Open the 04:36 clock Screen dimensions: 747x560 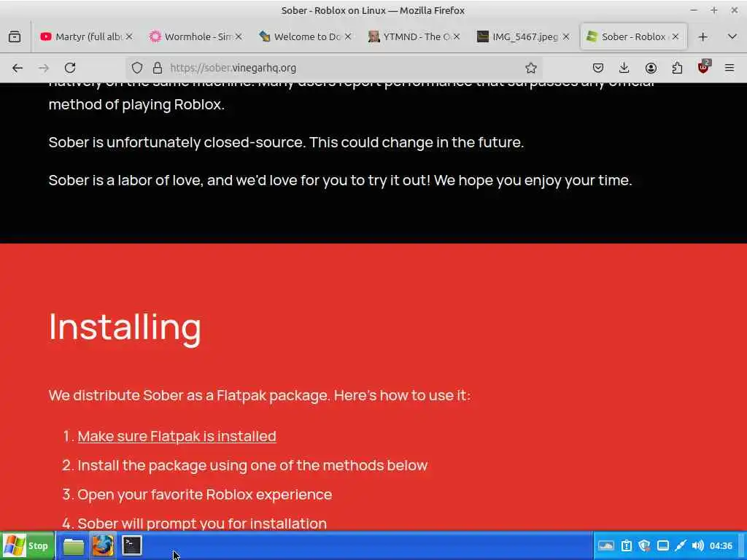pyautogui.click(x=721, y=545)
